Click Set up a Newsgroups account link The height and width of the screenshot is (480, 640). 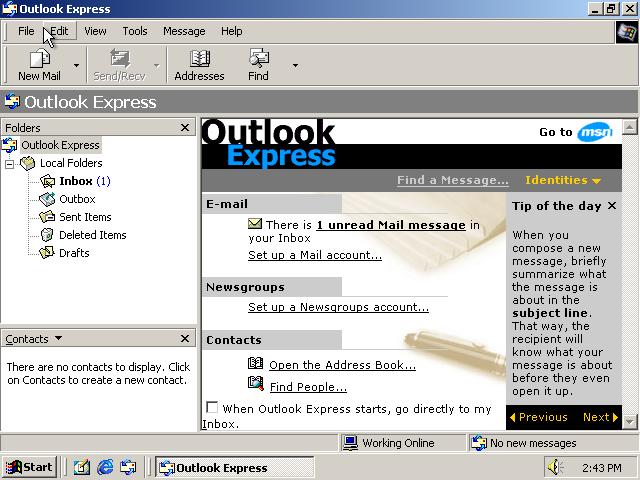[338, 307]
